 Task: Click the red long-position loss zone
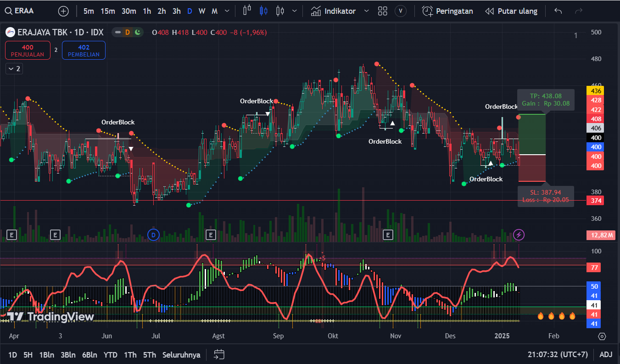(532, 168)
